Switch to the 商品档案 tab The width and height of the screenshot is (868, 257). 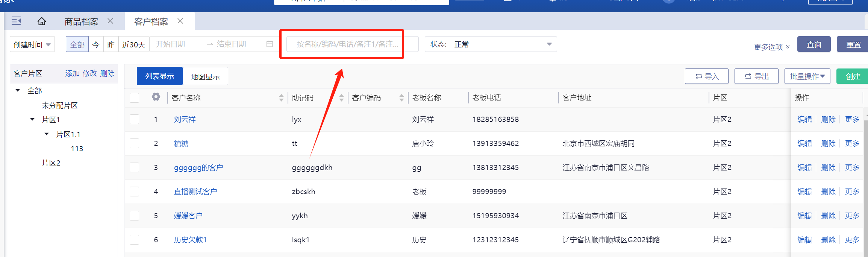(x=81, y=21)
